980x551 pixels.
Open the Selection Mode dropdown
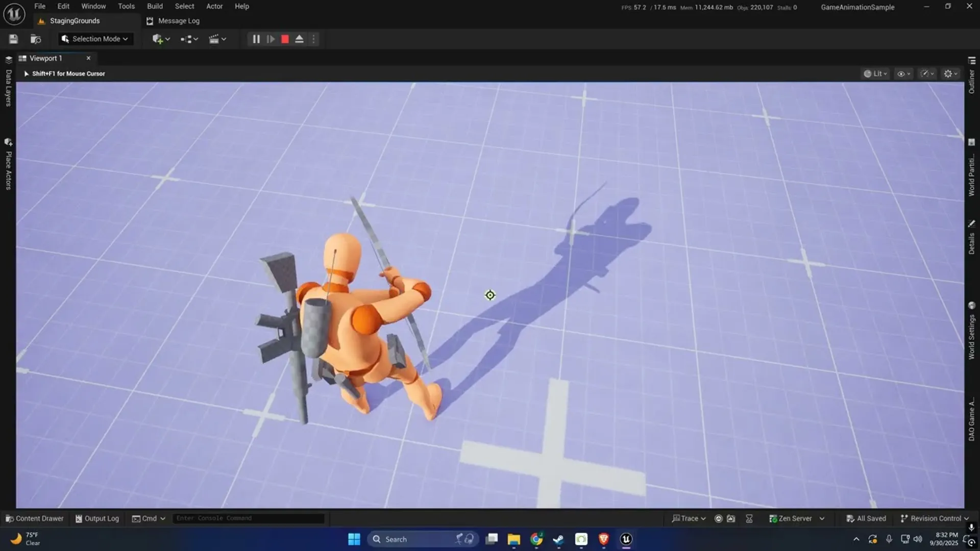tap(95, 39)
